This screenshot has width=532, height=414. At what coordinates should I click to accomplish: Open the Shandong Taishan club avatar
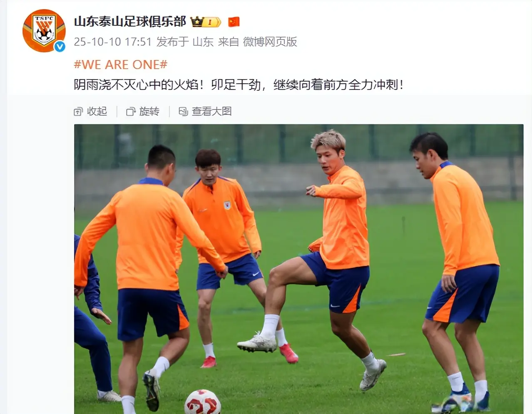(44, 31)
